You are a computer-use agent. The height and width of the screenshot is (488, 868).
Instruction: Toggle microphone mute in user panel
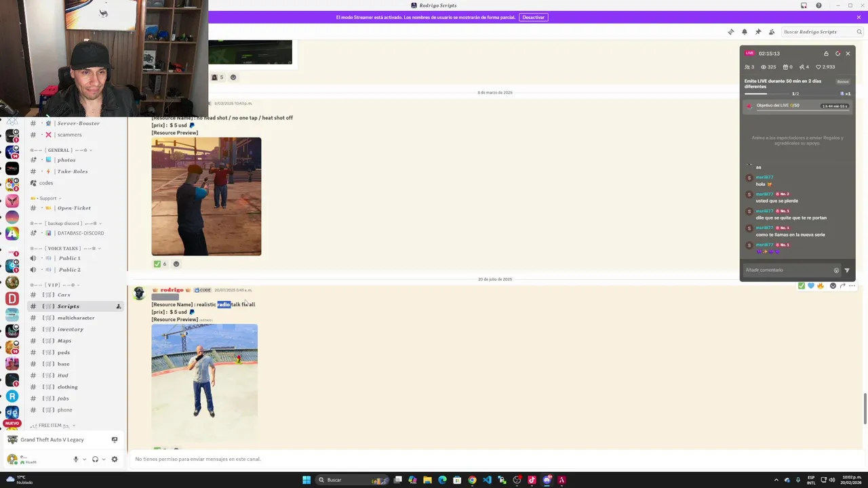click(x=76, y=459)
